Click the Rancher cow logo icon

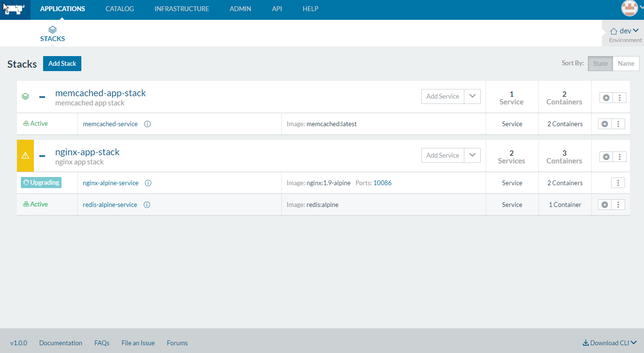tap(15, 10)
